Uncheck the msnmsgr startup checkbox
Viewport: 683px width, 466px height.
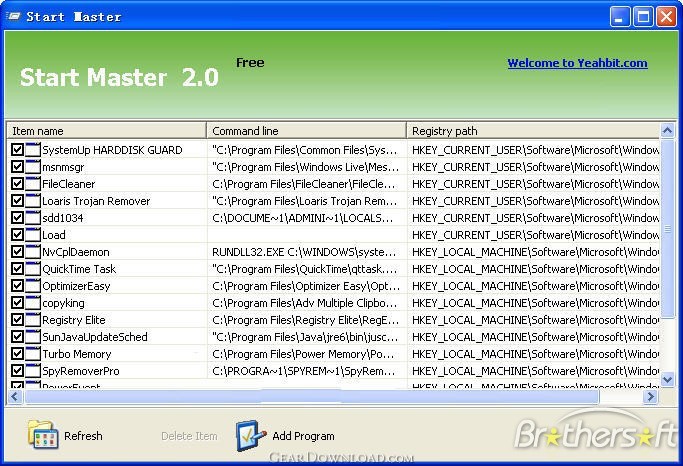click(x=17, y=167)
